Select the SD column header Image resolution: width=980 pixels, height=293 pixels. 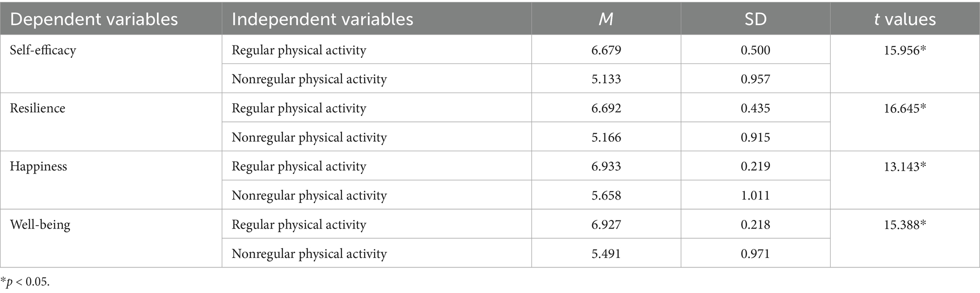pos(755,19)
